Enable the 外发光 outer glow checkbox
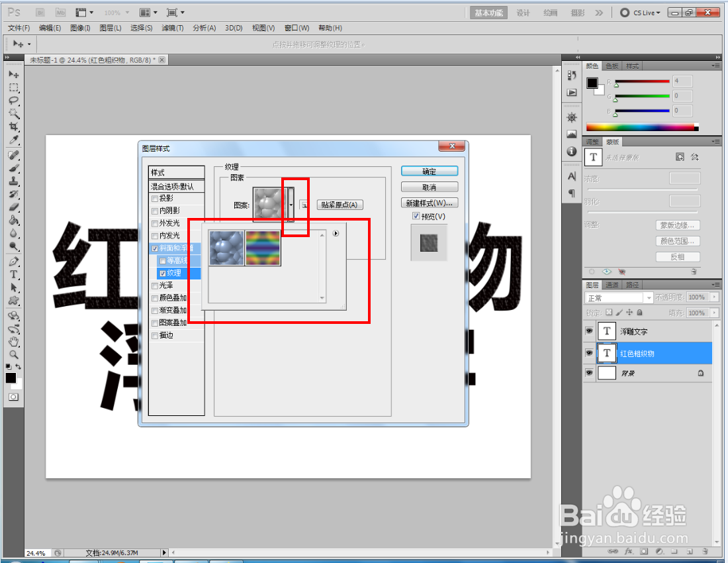Image resolution: width=728 pixels, height=563 pixels. 155,223
